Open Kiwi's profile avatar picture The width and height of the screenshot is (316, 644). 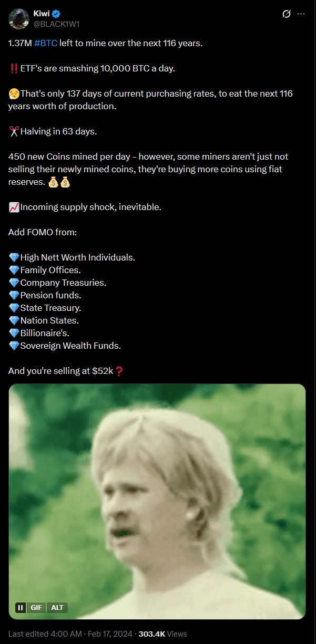tap(18, 19)
